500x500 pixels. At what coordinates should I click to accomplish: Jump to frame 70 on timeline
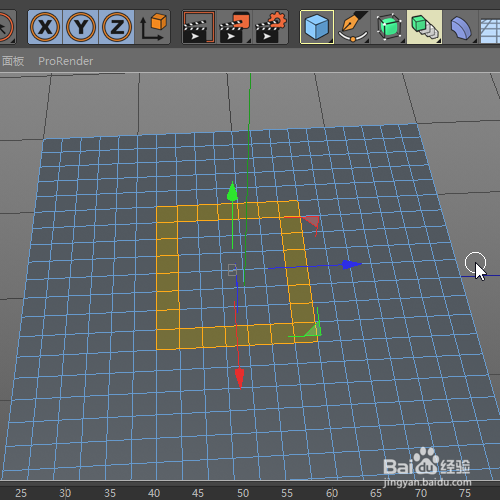pos(421,493)
